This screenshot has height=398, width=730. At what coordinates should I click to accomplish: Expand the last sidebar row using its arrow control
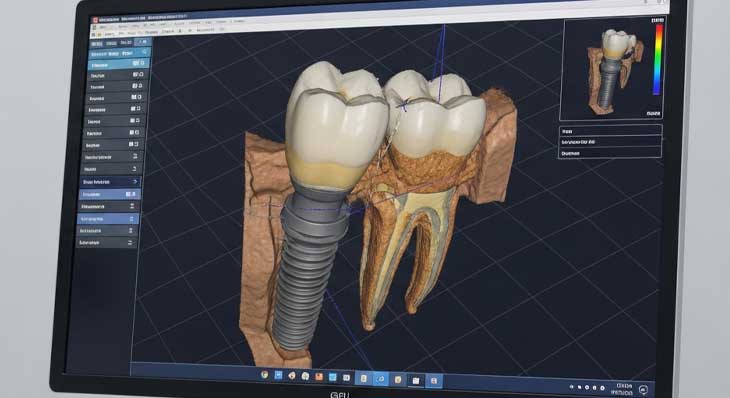click(130, 243)
